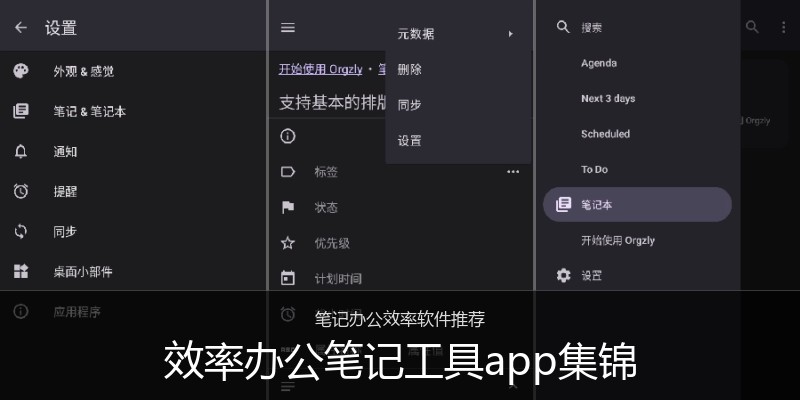Click the note title 支持基本的排版

(x=332, y=103)
